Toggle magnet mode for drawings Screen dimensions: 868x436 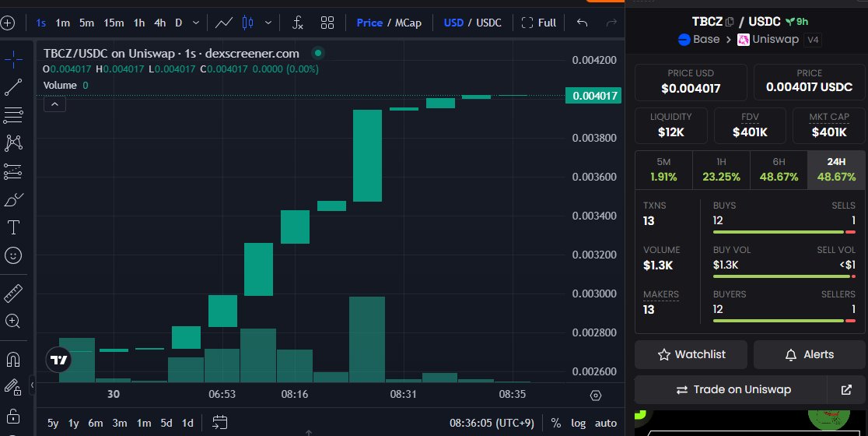tap(13, 359)
